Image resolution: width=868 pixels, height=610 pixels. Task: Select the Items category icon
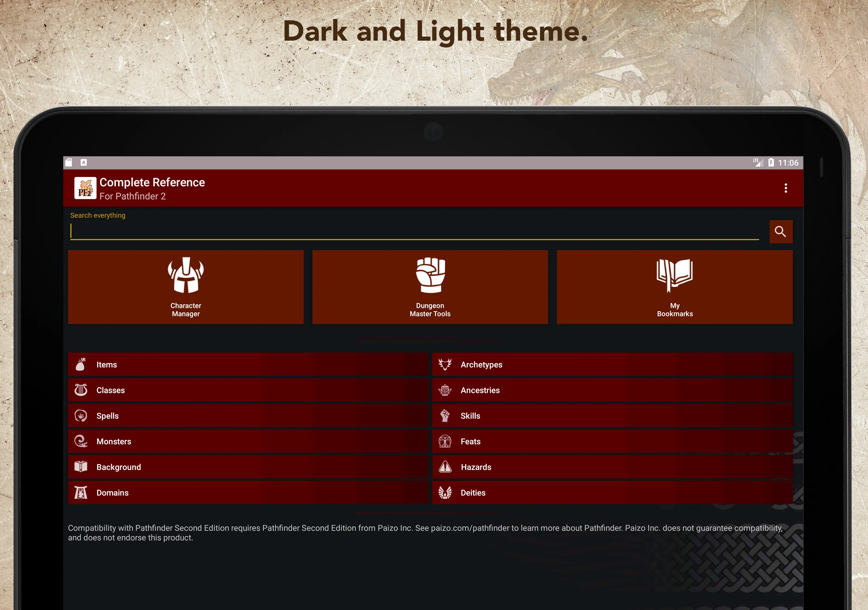[82, 364]
